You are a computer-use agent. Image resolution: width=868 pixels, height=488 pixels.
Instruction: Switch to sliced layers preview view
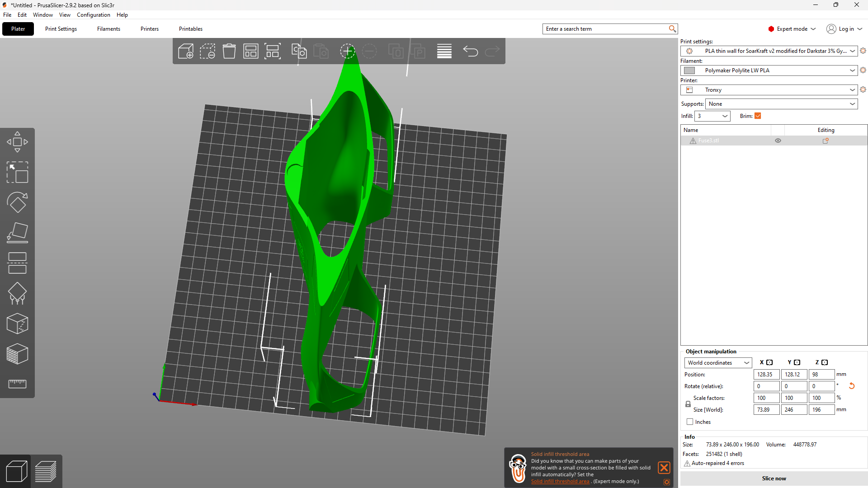click(x=46, y=472)
